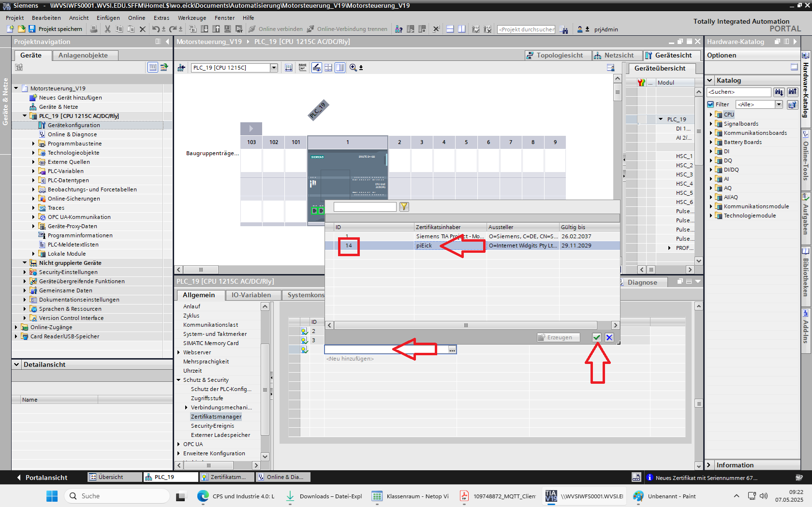This screenshot has width=812, height=507.
Task: Select PLC-Variablen in project tree
Action: [x=65, y=171]
